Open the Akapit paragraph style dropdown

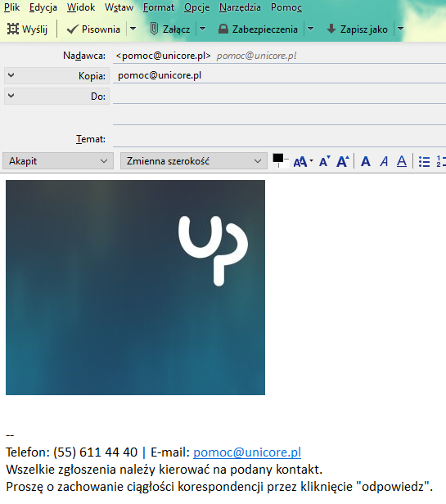[58, 160]
